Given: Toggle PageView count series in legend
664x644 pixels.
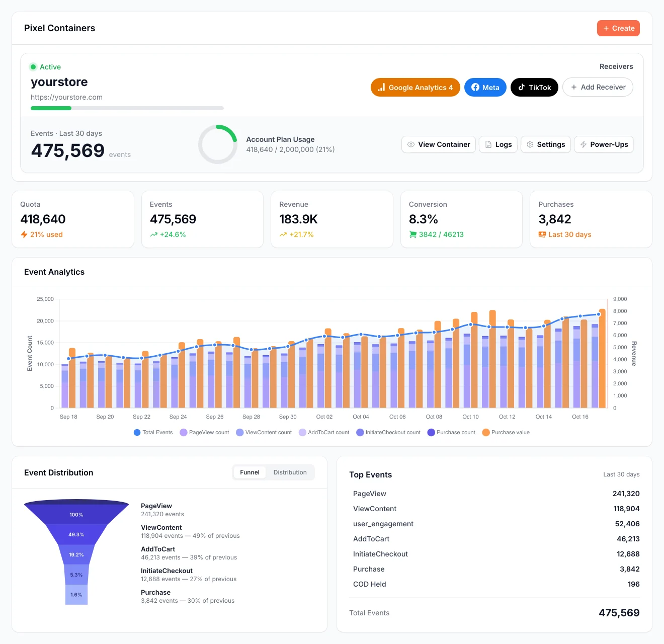Looking at the screenshot, I should tap(204, 432).
